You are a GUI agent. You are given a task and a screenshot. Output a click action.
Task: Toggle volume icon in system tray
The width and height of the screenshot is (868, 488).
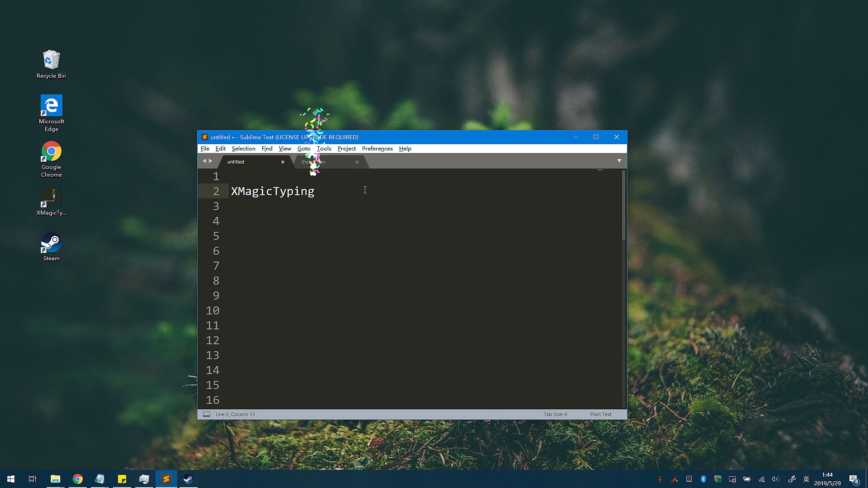click(x=776, y=479)
